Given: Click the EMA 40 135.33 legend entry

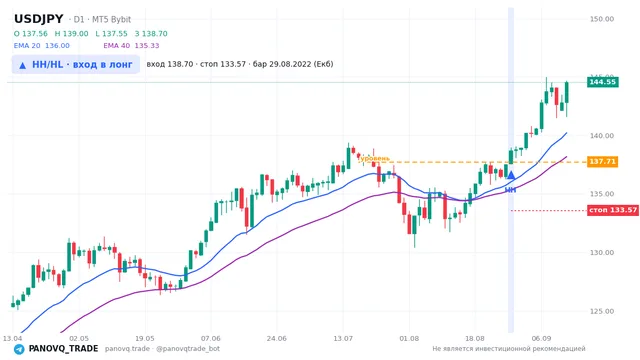Looking at the screenshot, I should pyautogui.click(x=131, y=46).
